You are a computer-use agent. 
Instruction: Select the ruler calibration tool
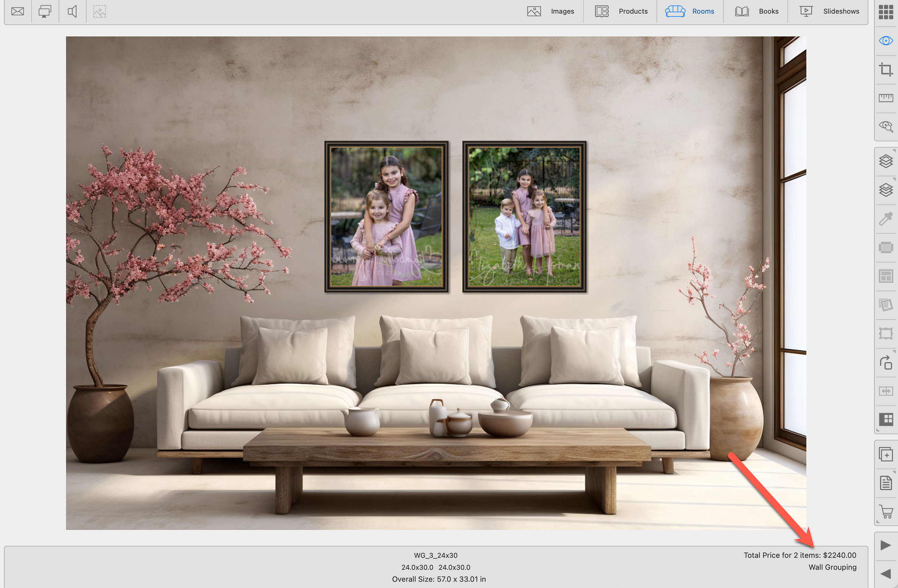(x=886, y=98)
